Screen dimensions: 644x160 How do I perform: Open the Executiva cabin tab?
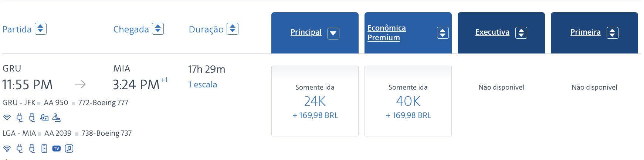(501, 33)
